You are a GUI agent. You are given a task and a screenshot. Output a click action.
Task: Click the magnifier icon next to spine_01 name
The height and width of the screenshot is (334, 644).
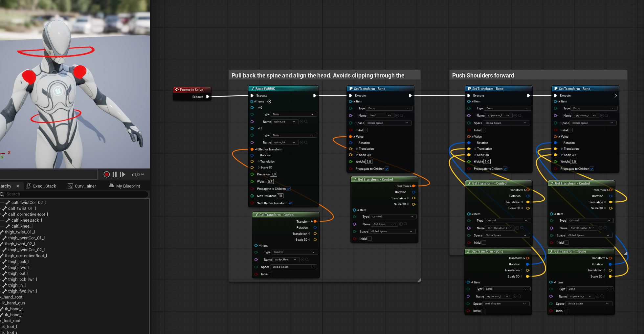tap(306, 122)
